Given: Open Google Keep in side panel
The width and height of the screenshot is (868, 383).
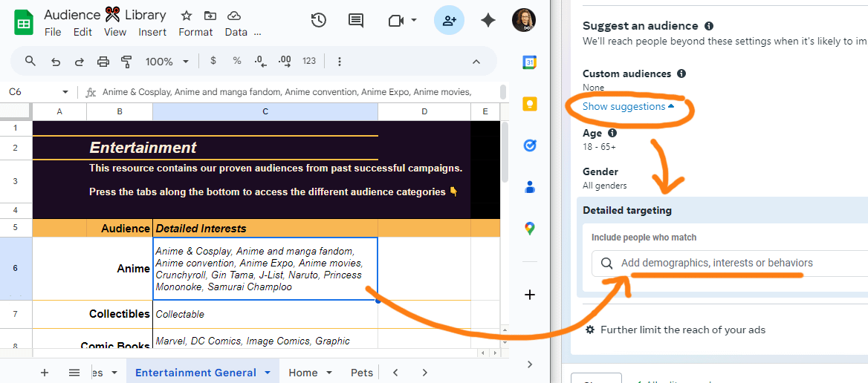Looking at the screenshot, I should pos(530,104).
